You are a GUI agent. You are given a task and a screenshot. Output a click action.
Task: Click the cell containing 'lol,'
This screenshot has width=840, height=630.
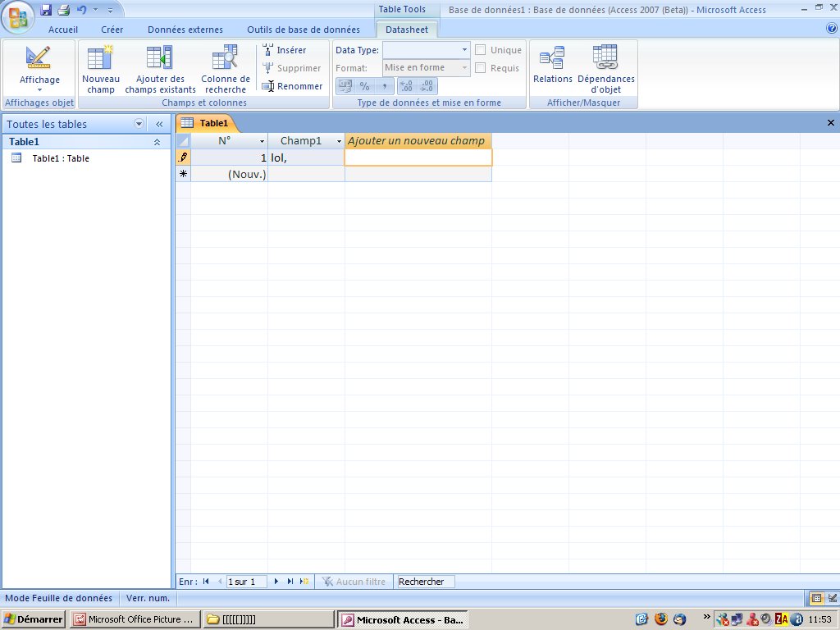click(x=306, y=157)
